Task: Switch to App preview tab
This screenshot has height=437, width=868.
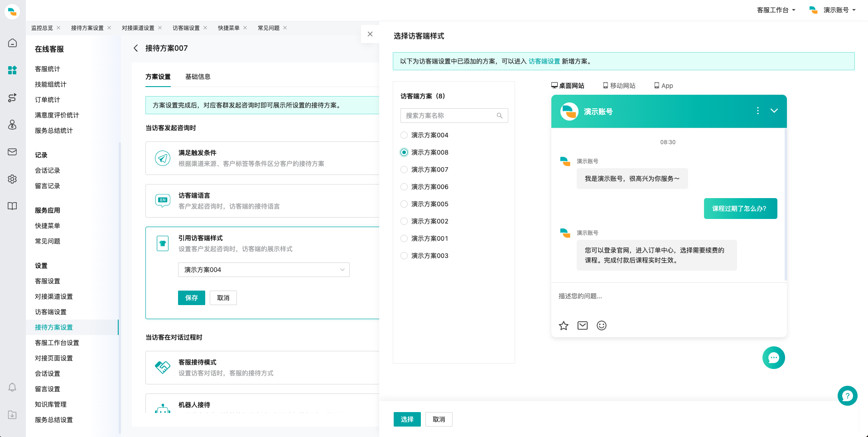Action: (663, 86)
